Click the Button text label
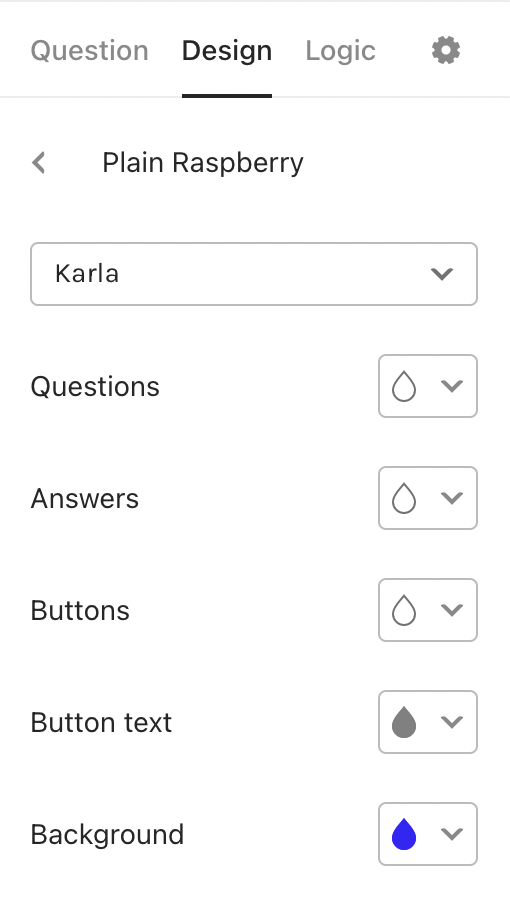 tap(101, 723)
